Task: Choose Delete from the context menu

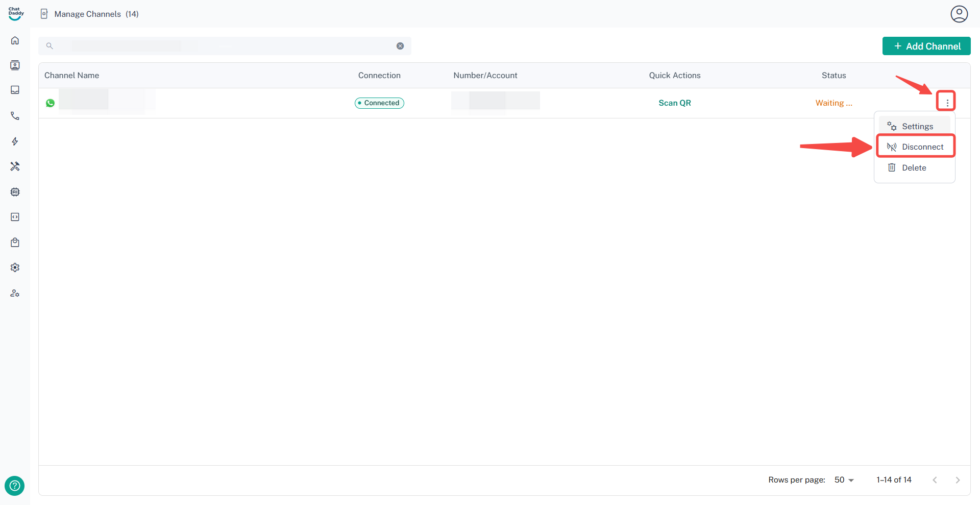Action: 914,167
